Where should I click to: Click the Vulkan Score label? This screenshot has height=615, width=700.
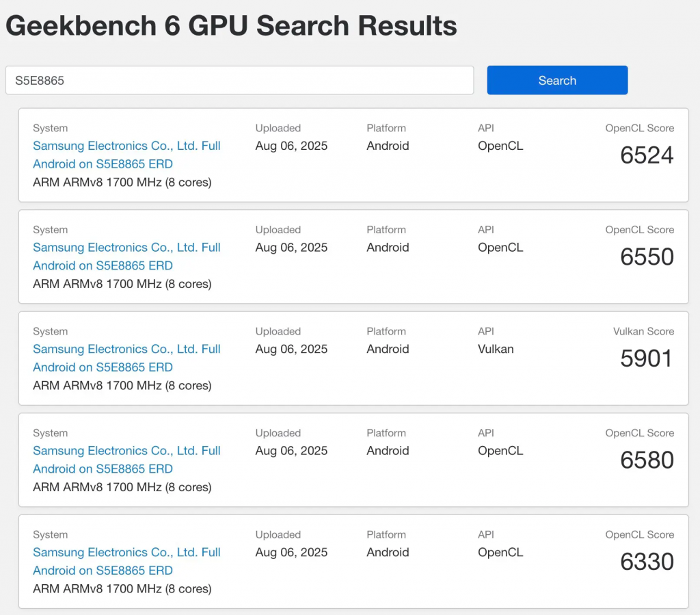(x=643, y=332)
